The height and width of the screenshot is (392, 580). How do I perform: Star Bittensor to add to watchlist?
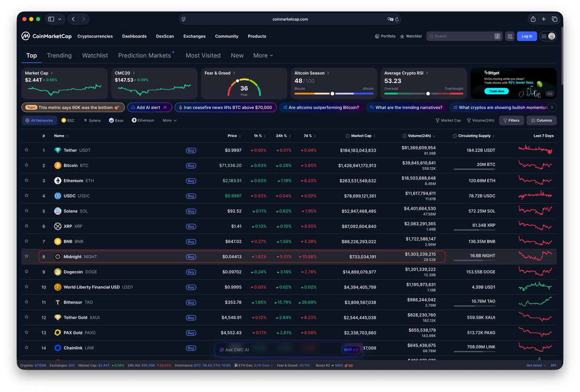pyautogui.click(x=27, y=302)
